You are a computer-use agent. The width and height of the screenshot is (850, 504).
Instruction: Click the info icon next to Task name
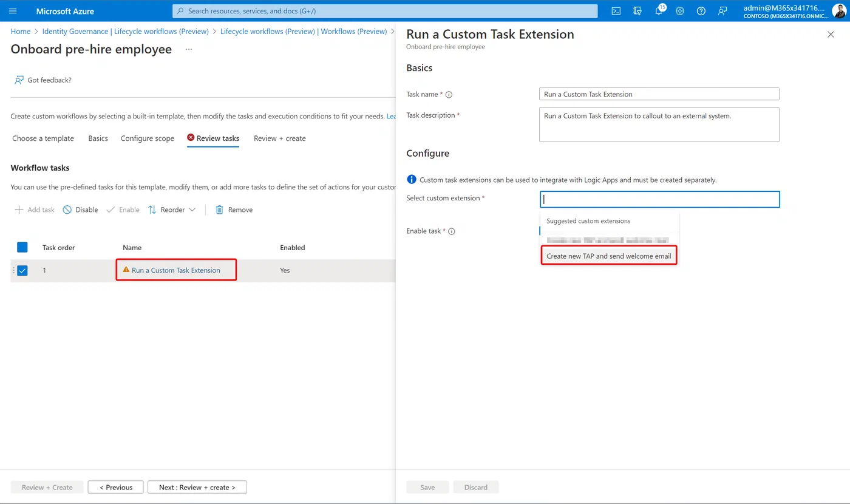[x=449, y=95]
